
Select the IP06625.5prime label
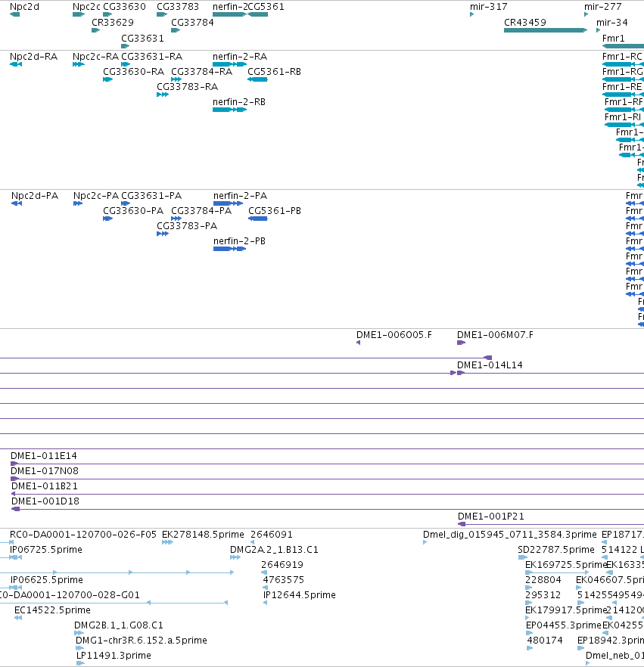[x=47, y=580]
